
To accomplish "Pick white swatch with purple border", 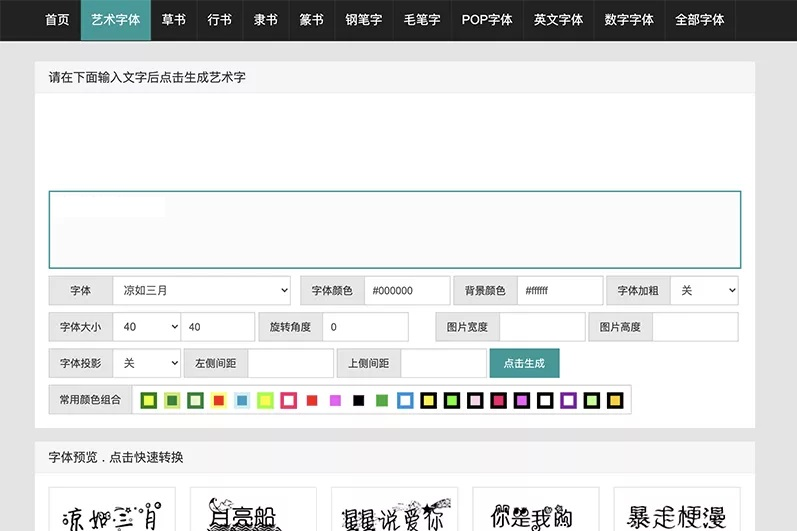I will click(569, 400).
